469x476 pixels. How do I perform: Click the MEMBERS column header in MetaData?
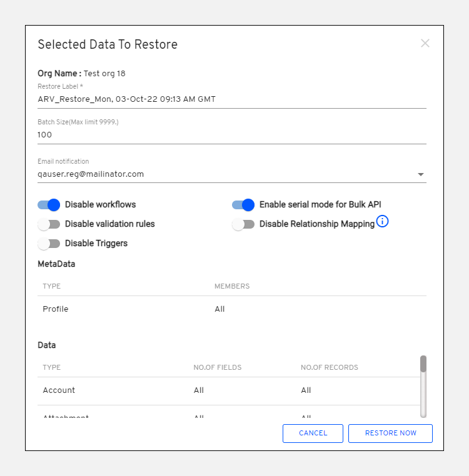[x=232, y=286]
